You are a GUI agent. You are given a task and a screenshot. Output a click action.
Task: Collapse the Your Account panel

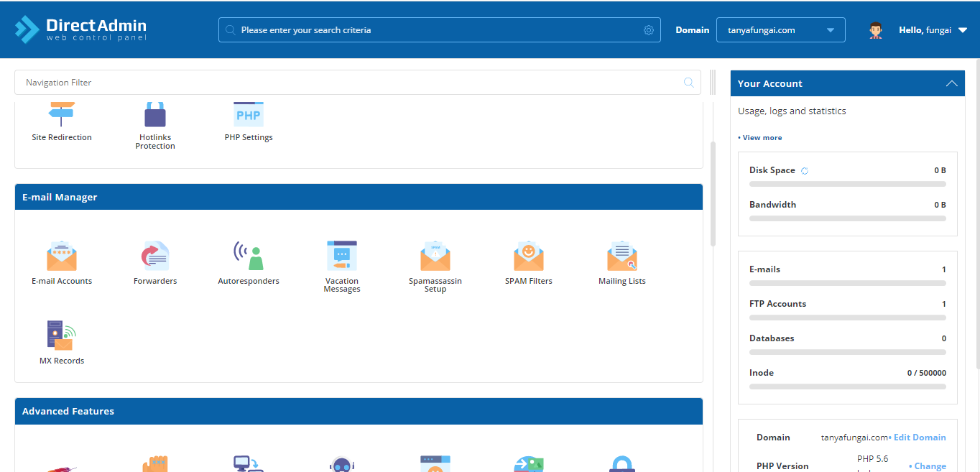point(951,83)
